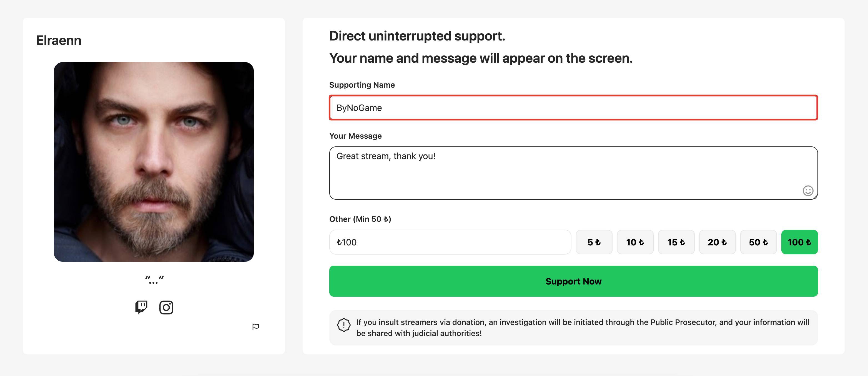868x376 pixels.
Task: Click inside the Your Message text area
Action: tap(573, 172)
